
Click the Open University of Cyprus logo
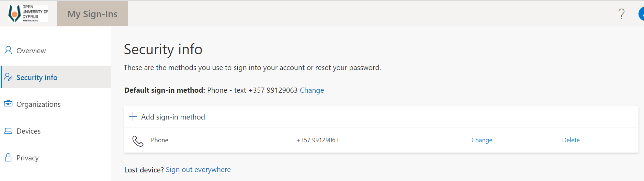tap(28, 13)
